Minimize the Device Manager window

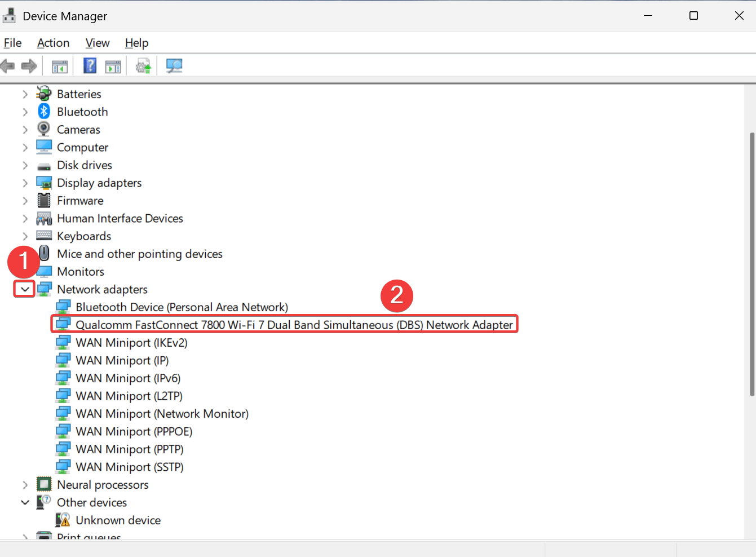(648, 16)
